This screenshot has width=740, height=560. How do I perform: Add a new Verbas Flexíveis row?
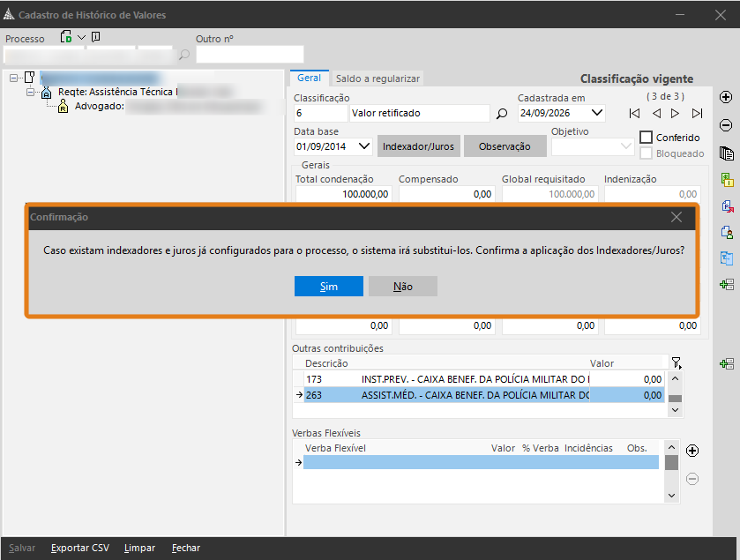tap(692, 451)
